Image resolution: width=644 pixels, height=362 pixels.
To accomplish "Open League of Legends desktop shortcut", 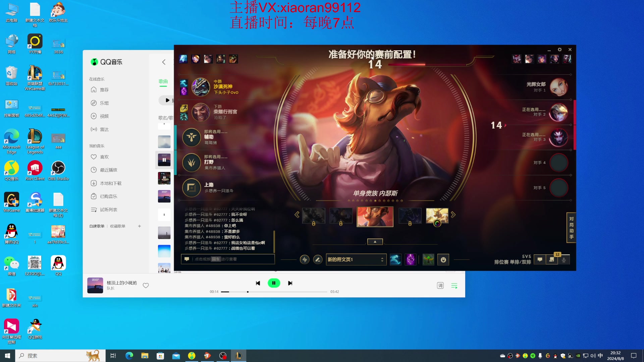I will (x=35, y=141).
